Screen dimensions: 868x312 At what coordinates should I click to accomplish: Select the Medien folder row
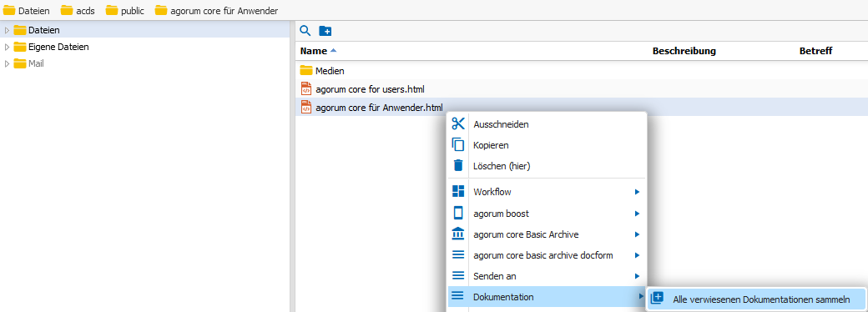click(x=582, y=71)
